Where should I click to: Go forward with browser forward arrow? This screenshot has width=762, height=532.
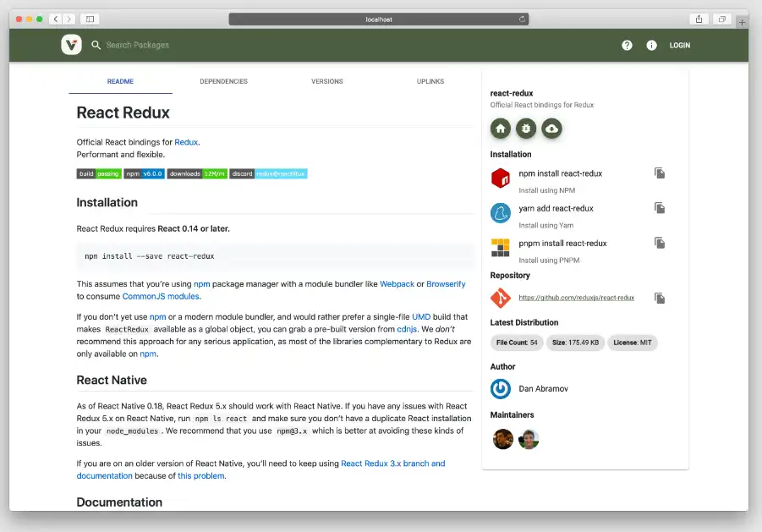pos(69,19)
